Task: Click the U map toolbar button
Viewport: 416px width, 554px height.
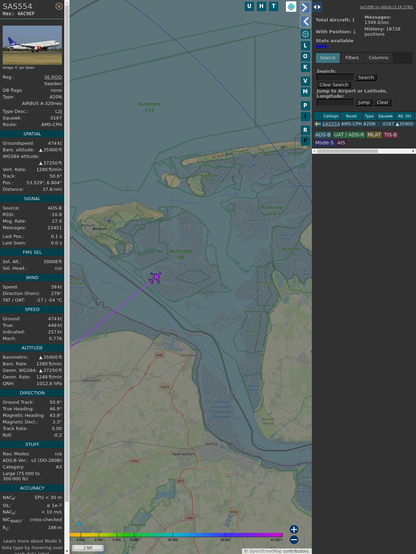Action: (249, 6)
